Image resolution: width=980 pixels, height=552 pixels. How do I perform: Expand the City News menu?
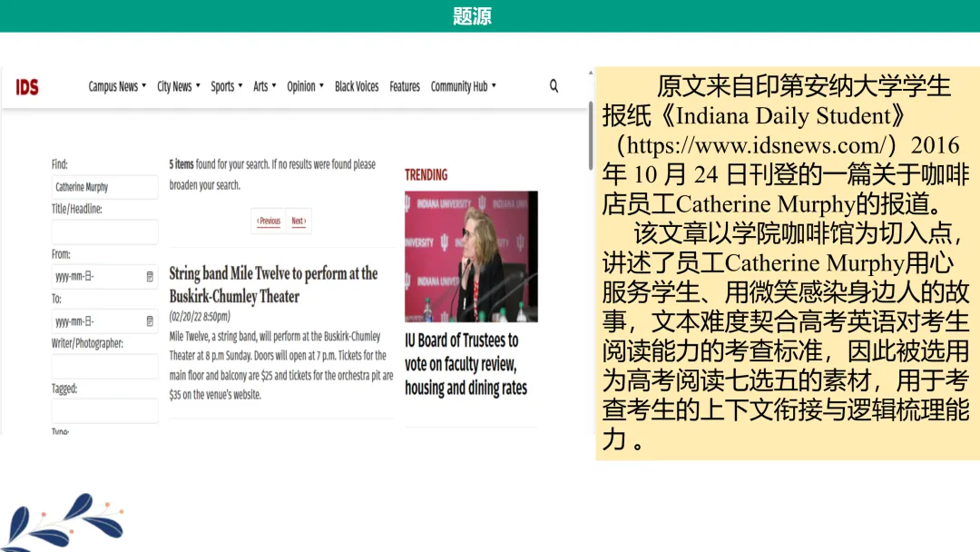(x=178, y=86)
